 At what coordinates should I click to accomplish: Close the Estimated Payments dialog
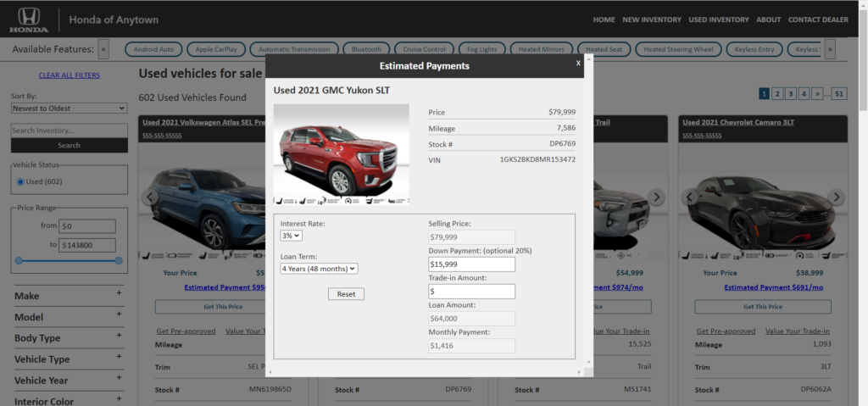click(x=578, y=63)
